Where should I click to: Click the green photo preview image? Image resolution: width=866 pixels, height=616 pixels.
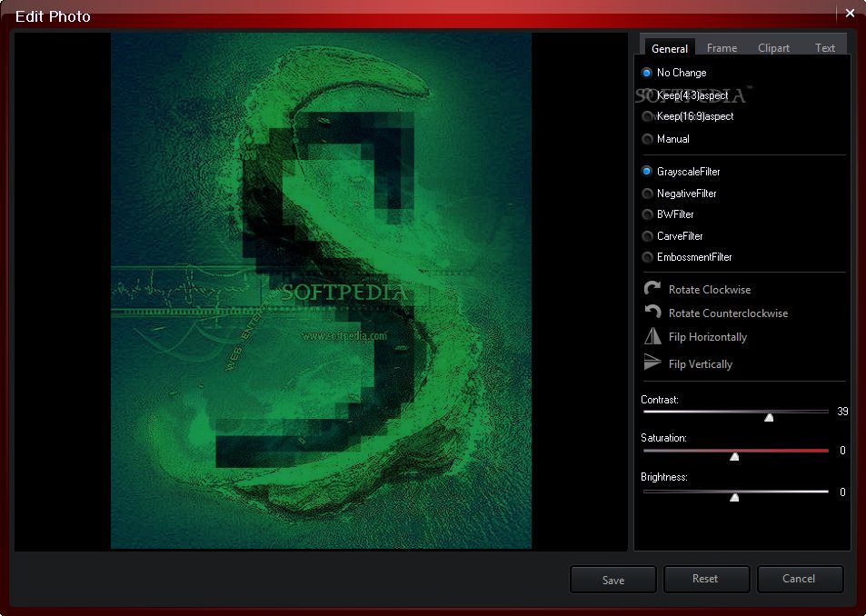pyautogui.click(x=321, y=291)
